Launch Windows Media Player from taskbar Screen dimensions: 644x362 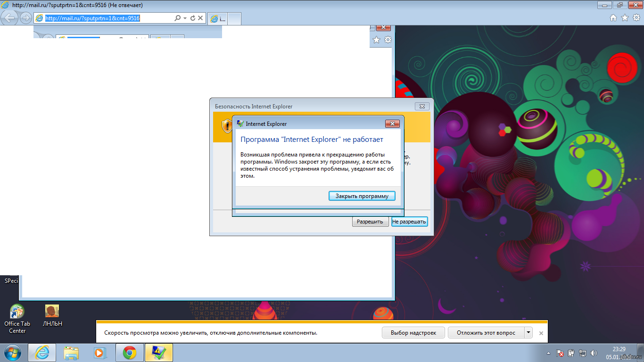pos(100,353)
